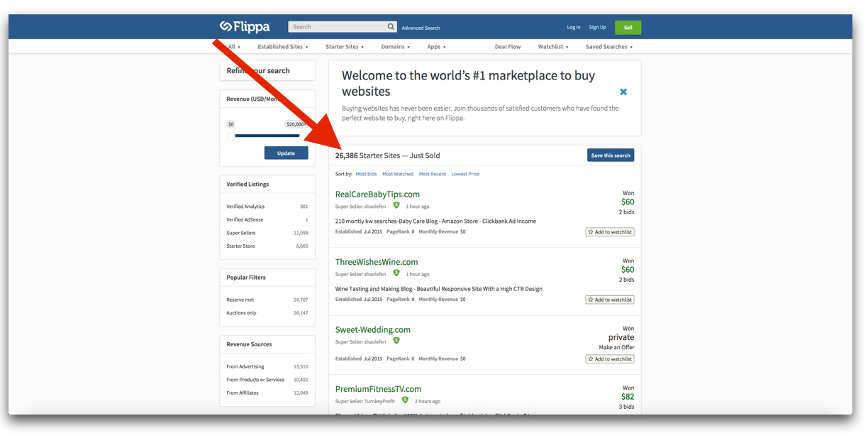The height and width of the screenshot is (433, 868).
Task: Click 'private' price on Sweet-Wedding.com
Action: pyautogui.click(x=621, y=337)
